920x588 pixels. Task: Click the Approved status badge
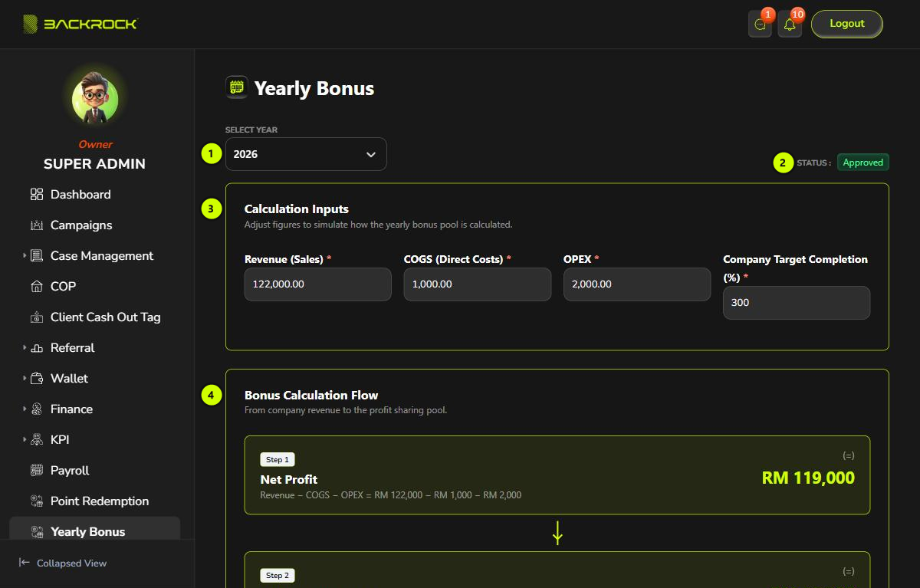coord(863,163)
